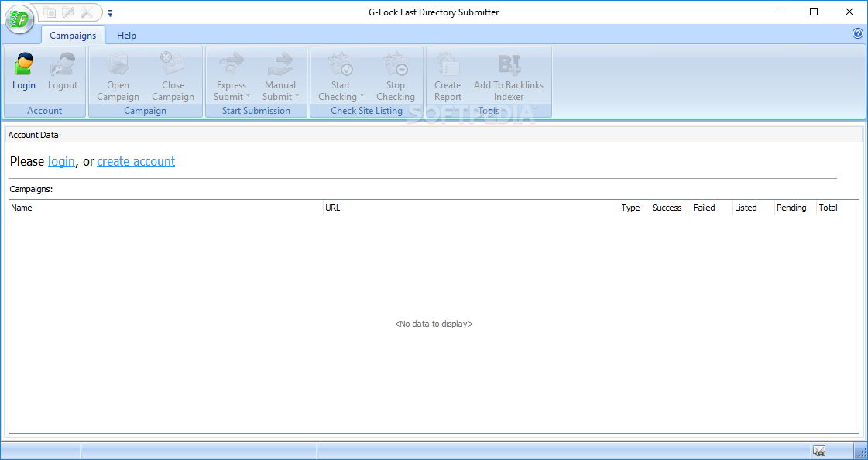This screenshot has width=868, height=460.
Task: Click the mail icon in the status bar
Action: (819, 451)
